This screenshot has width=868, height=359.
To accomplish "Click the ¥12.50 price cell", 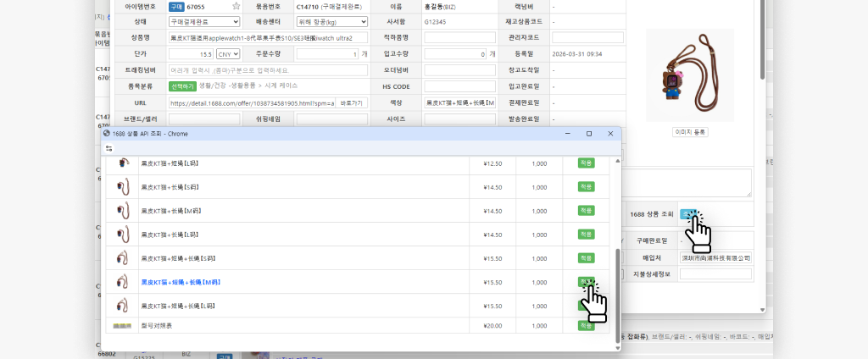I will pos(492,163).
